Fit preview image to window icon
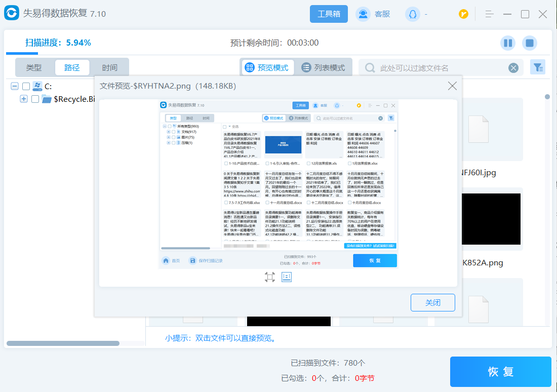Image resolution: width=557 pixels, height=392 pixels. 270,277
